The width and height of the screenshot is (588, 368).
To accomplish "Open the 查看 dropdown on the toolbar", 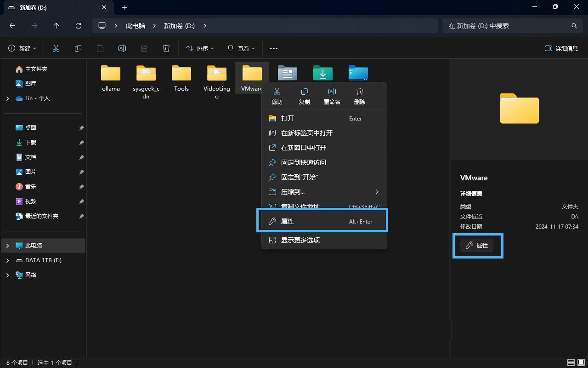I will (x=241, y=48).
